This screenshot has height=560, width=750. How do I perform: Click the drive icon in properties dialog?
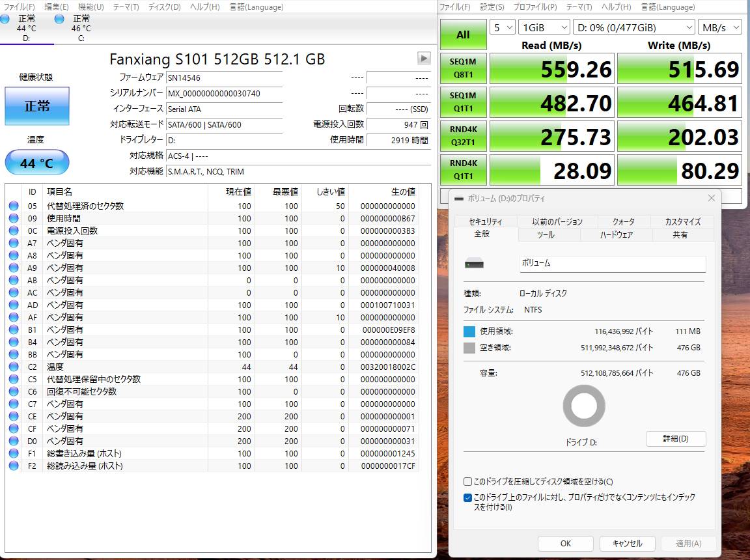pyautogui.click(x=475, y=264)
